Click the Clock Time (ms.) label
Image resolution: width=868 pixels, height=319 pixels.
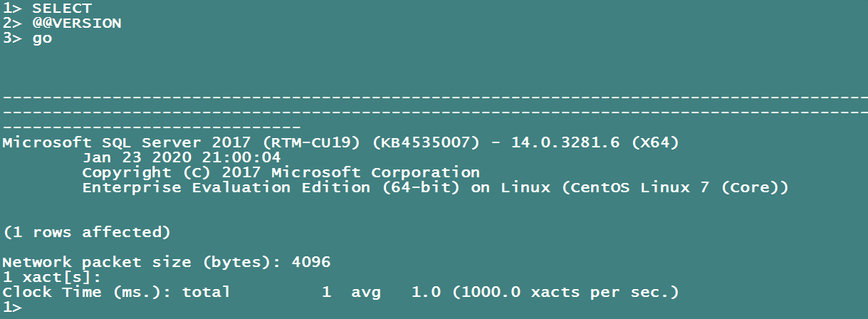[87, 292]
